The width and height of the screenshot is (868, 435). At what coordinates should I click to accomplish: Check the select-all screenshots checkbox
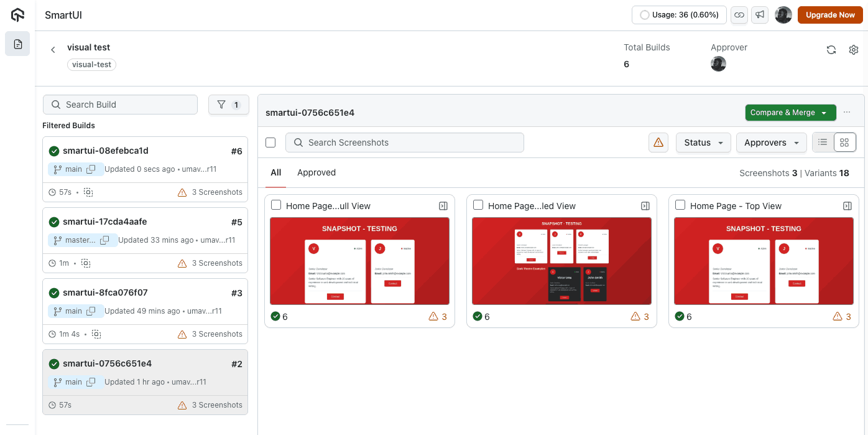click(x=270, y=142)
